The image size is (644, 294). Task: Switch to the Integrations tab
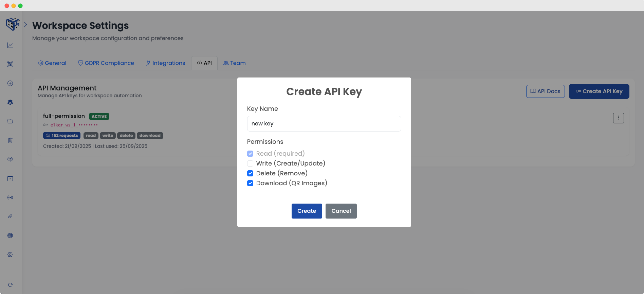[x=166, y=63]
